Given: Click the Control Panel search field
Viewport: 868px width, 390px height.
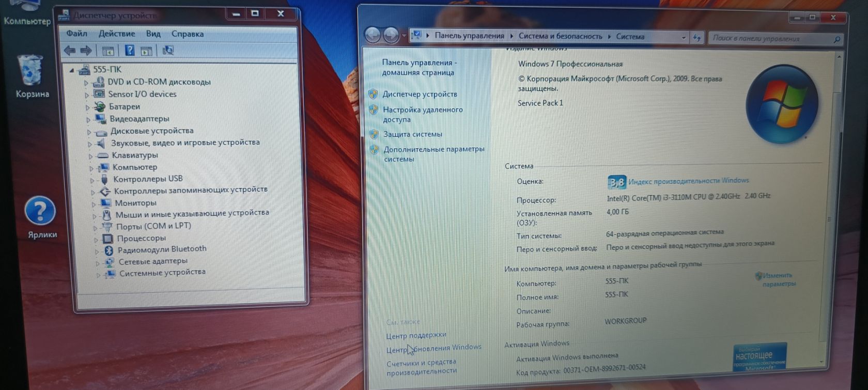Looking at the screenshot, I should click(x=776, y=38).
